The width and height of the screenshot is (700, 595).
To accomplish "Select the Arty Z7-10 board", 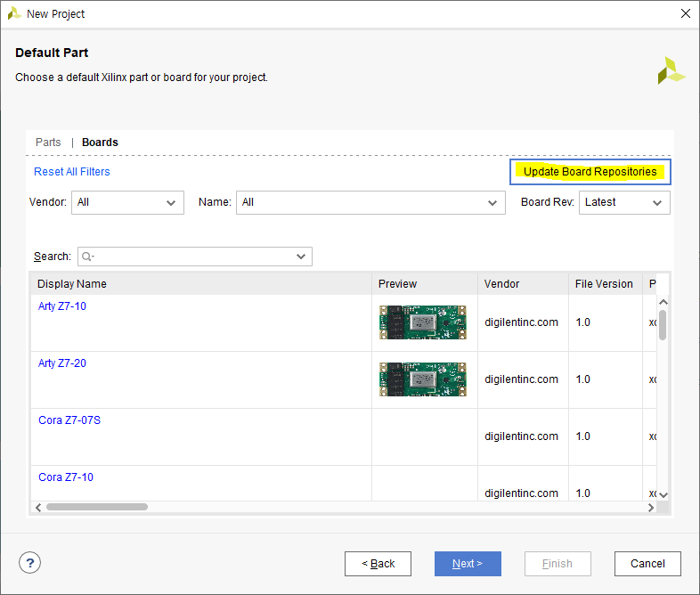I will [x=62, y=306].
